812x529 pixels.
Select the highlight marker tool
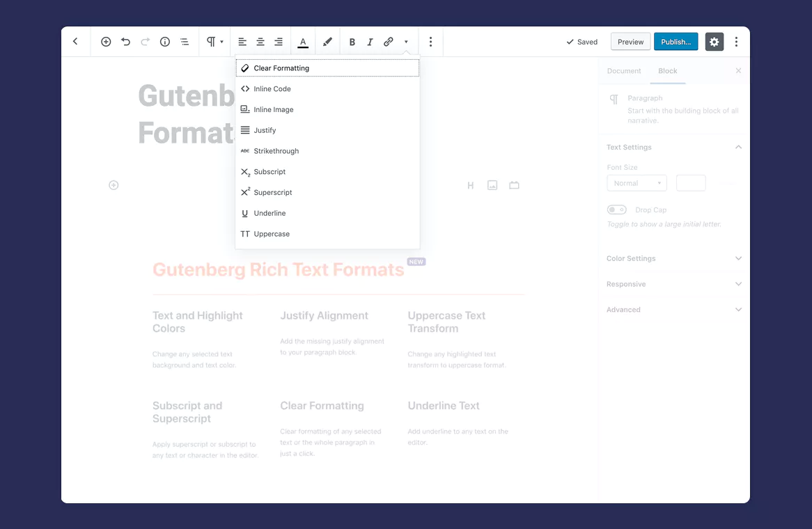[327, 42]
